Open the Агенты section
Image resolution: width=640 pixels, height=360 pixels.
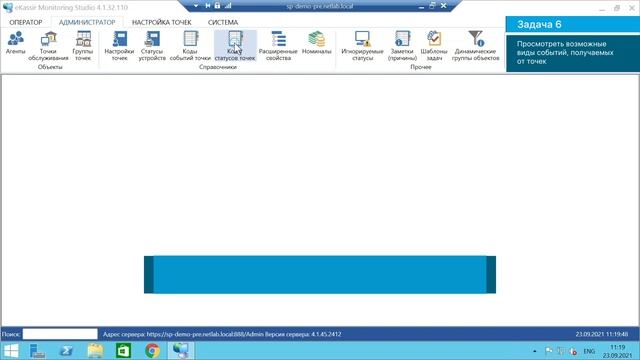(16, 43)
